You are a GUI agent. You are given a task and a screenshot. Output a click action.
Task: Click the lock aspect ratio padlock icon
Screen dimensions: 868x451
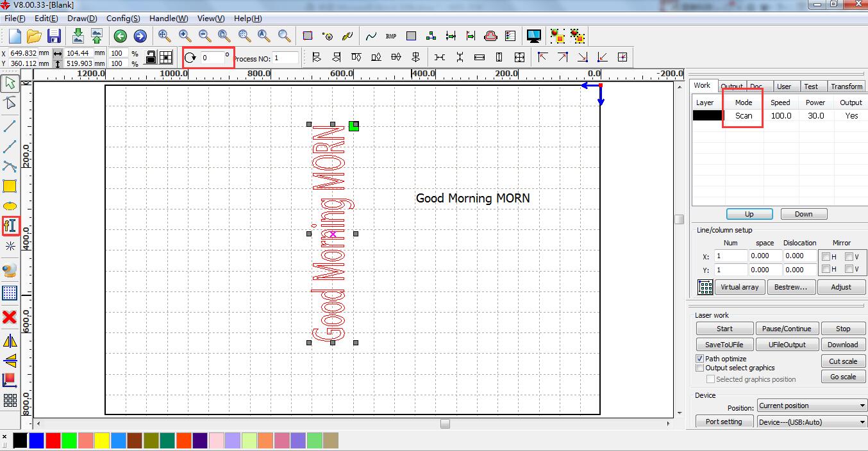tap(151, 57)
